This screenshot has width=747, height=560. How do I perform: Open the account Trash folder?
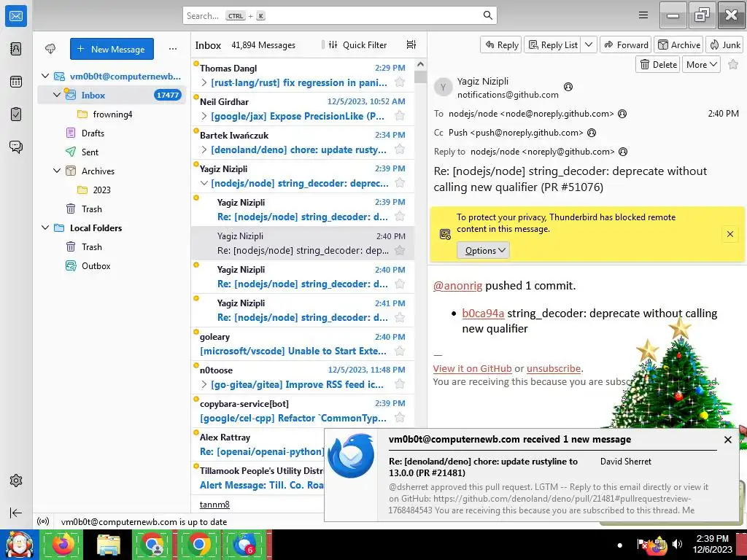(91, 209)
